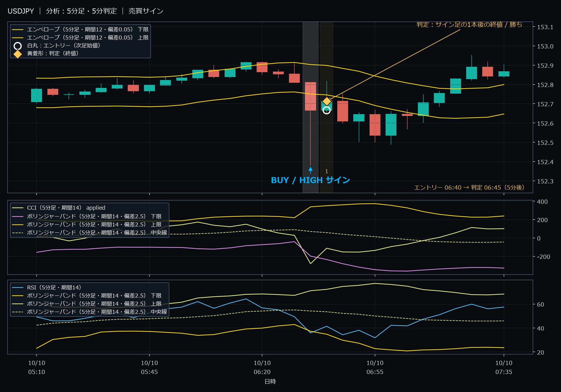Click the '152.3' price axis label
561x392 pixels.
[x=545, y=182]
